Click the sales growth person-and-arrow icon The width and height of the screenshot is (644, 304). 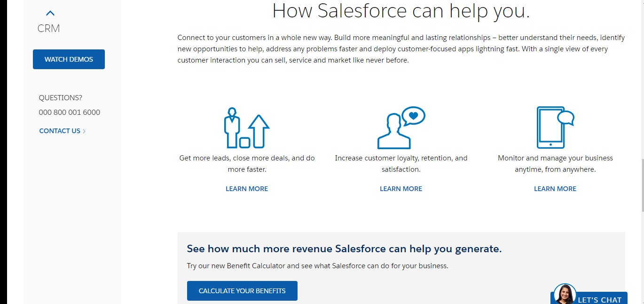[x=247, y=128]
